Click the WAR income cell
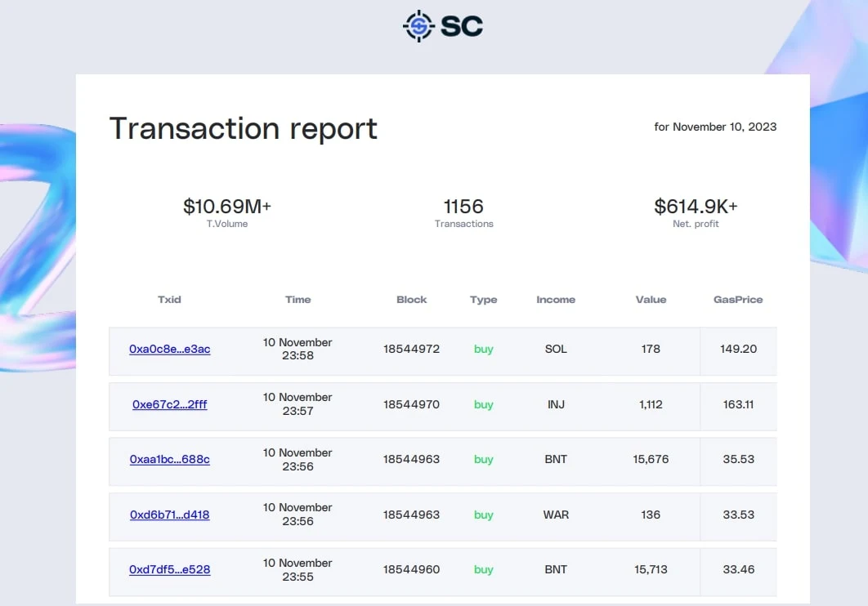868x606 pixels. coord(556,515)
